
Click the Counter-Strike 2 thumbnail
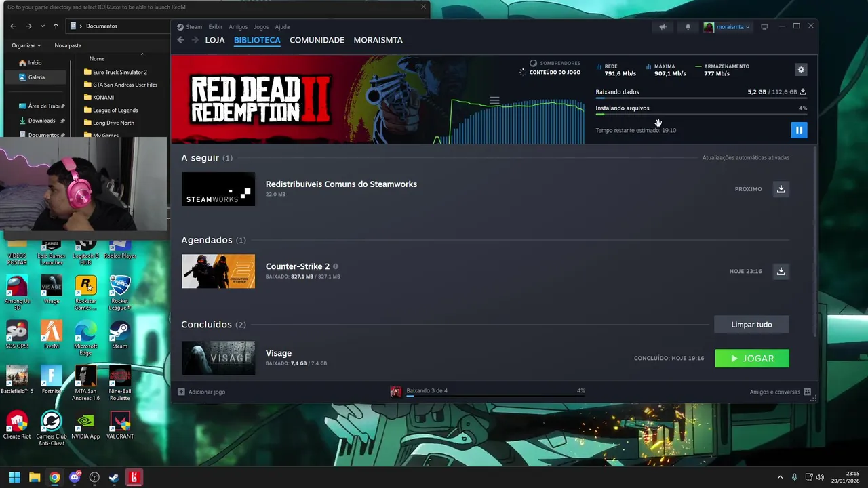pyautogui.click(x=218, y=271)
